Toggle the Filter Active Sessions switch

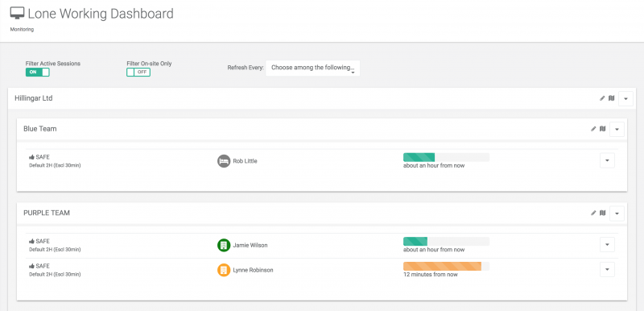[37, 73]
